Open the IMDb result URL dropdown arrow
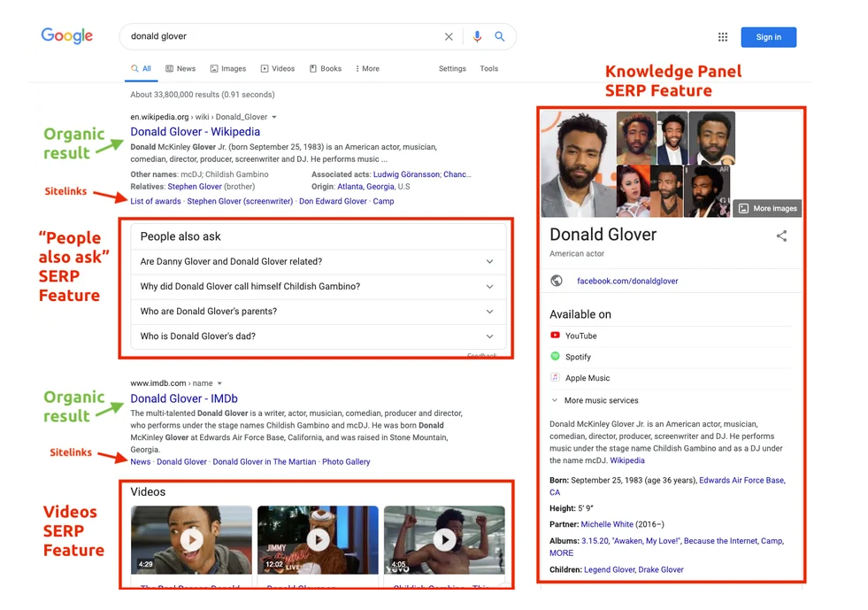The height and width of the screenshot is (610, 868). pos(219,383)
